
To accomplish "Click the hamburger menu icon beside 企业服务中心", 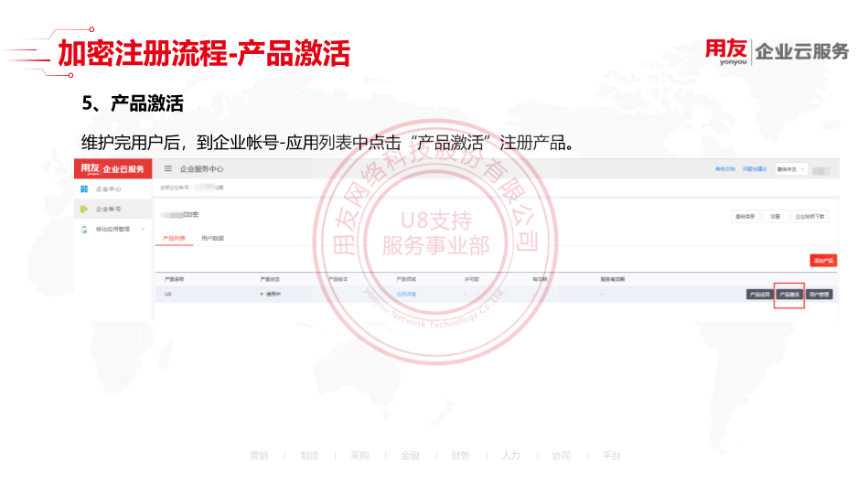I will (167, 169).
